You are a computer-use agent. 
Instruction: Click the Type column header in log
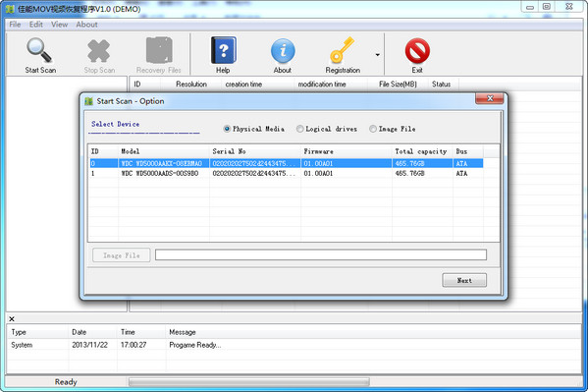(37, 332)
